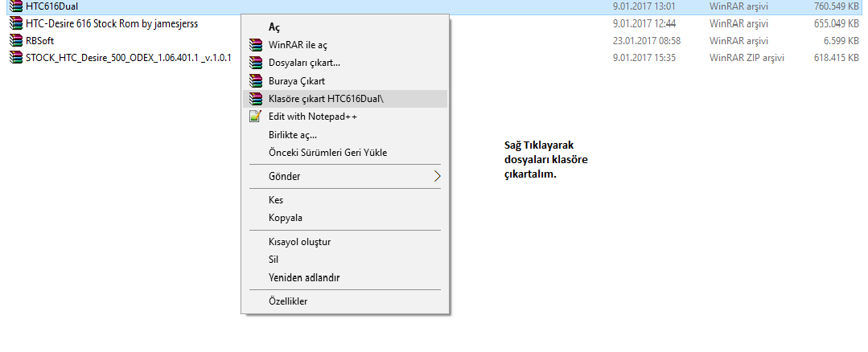Open 'Edit with Notepad++' menu entry
The image size is (868, 352).
click(345, 117)
